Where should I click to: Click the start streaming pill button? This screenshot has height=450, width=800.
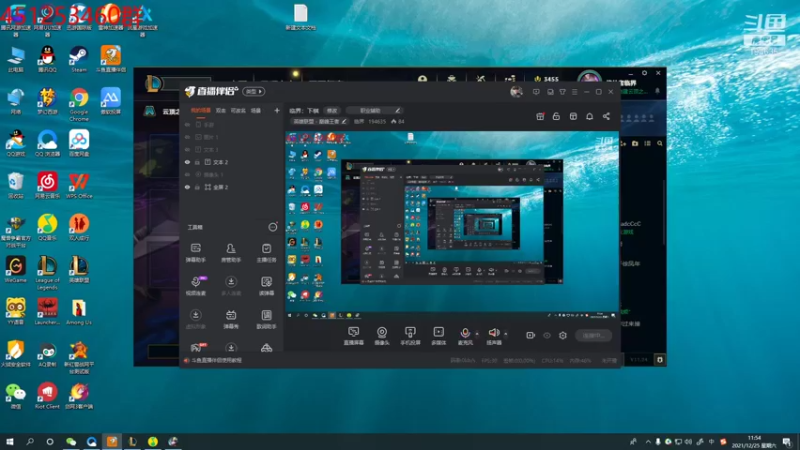pos(593,335)
